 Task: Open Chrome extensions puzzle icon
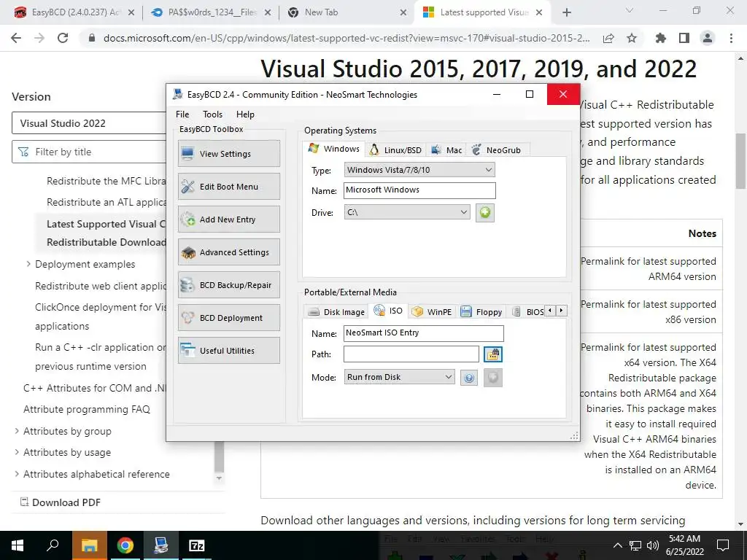coord(661,38)
